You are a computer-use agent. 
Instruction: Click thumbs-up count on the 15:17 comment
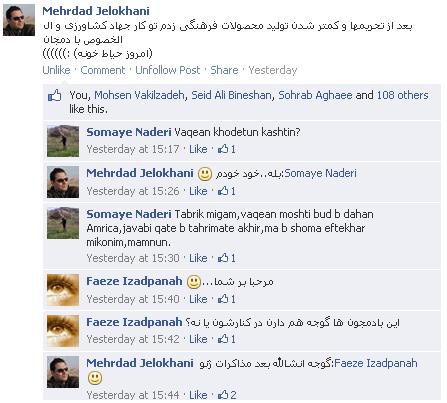[227, 149]
